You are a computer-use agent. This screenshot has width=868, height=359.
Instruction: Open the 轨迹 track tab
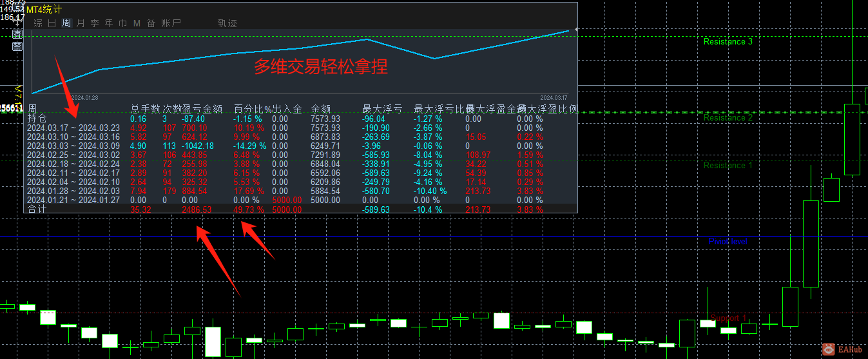(227, 23)
